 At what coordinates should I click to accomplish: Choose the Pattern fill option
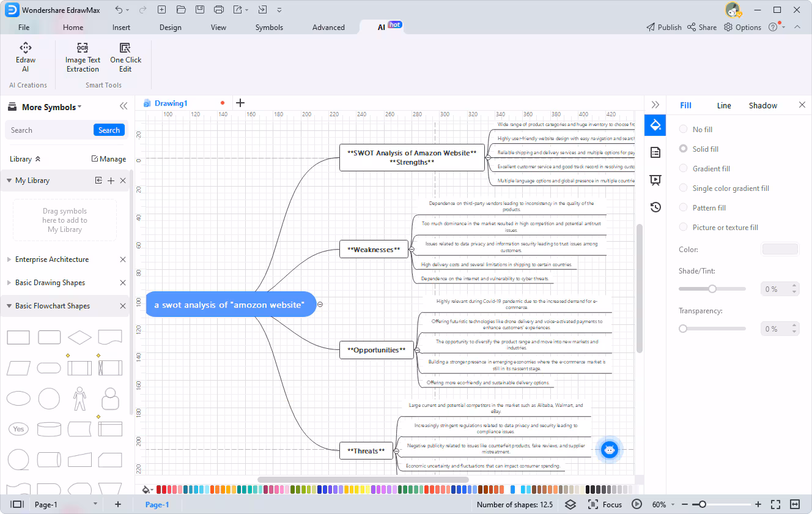tap(703, 207)
